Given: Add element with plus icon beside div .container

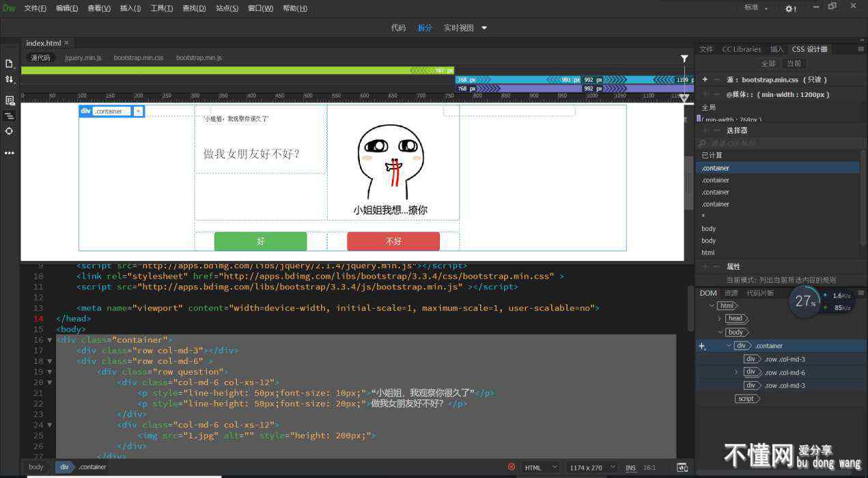Looking at the screenshot, I should click(x=702, y=346).
